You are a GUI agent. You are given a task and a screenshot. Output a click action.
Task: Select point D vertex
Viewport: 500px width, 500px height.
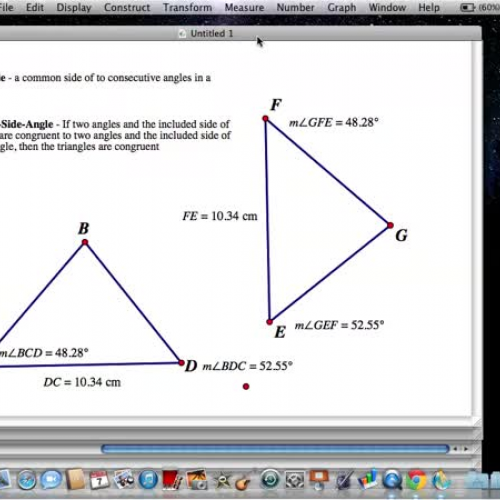181,362
